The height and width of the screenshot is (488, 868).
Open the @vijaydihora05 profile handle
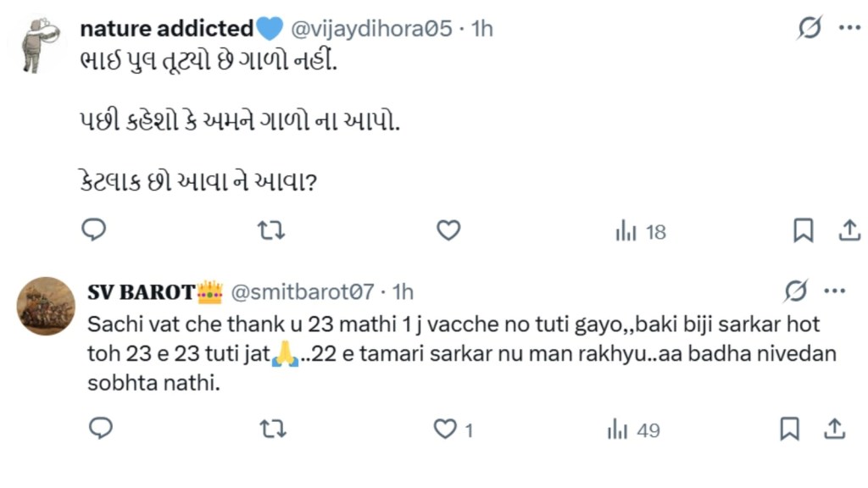pos(371,29)
